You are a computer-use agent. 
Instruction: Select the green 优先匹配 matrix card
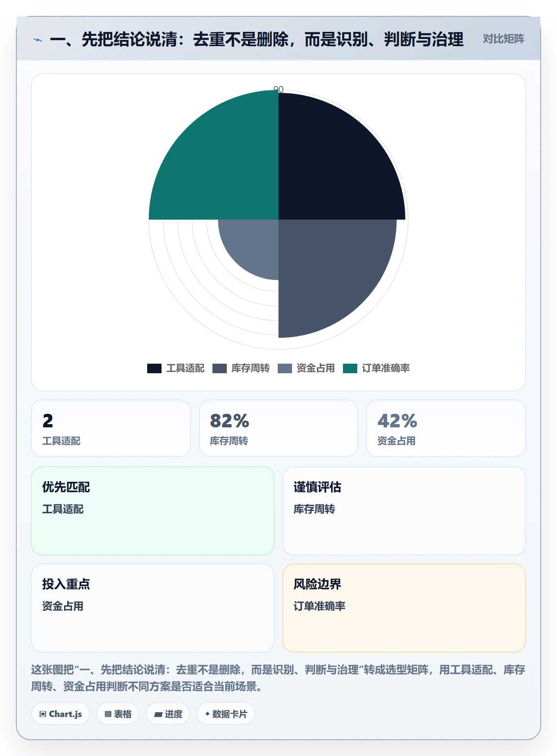coord(153,511)
